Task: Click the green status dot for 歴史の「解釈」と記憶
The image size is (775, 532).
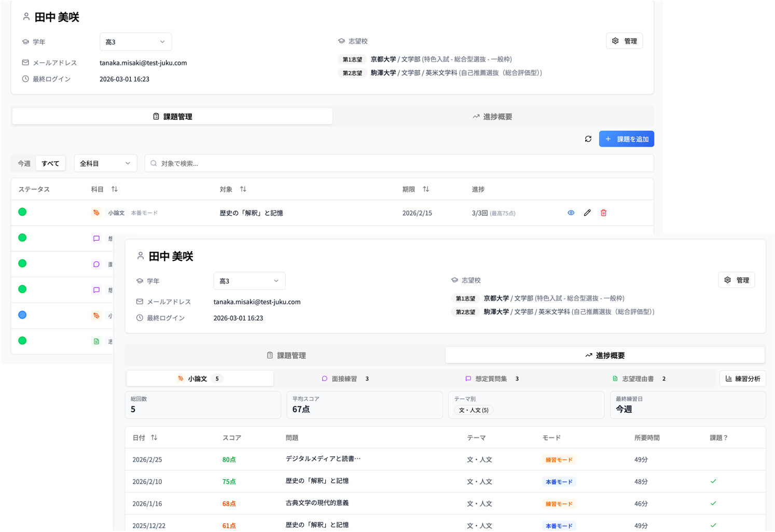Action: click(x=22, y=212)
